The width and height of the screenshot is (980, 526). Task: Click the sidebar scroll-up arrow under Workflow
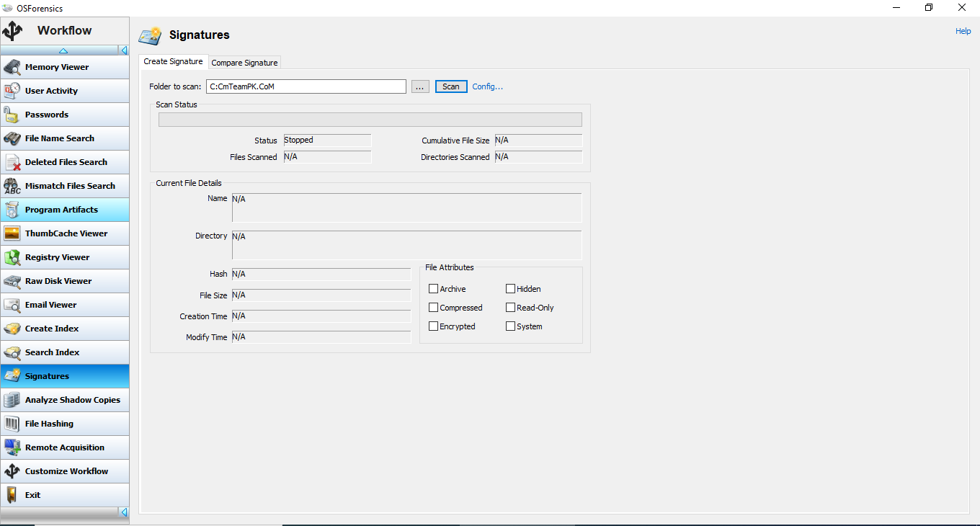coord(63,50)
